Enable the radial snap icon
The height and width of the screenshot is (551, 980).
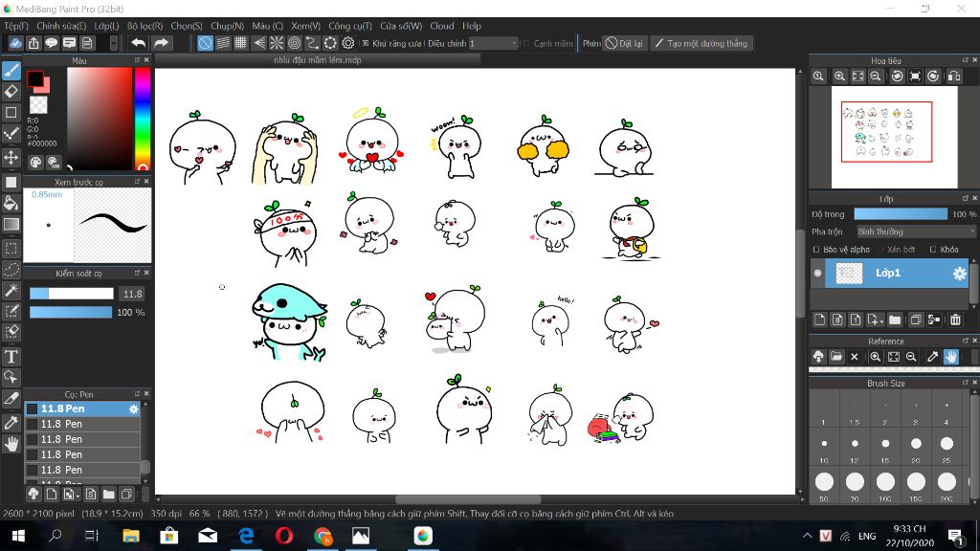(x=277, y=43)
